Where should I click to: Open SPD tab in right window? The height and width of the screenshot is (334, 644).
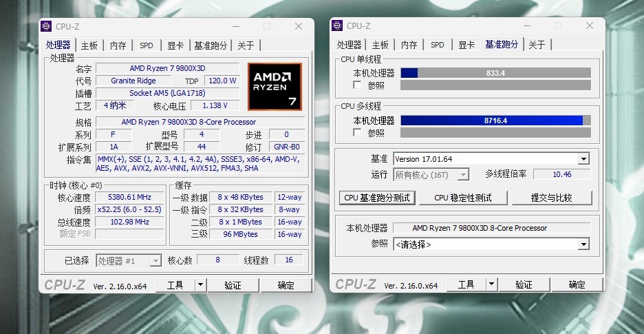point(438,45)
